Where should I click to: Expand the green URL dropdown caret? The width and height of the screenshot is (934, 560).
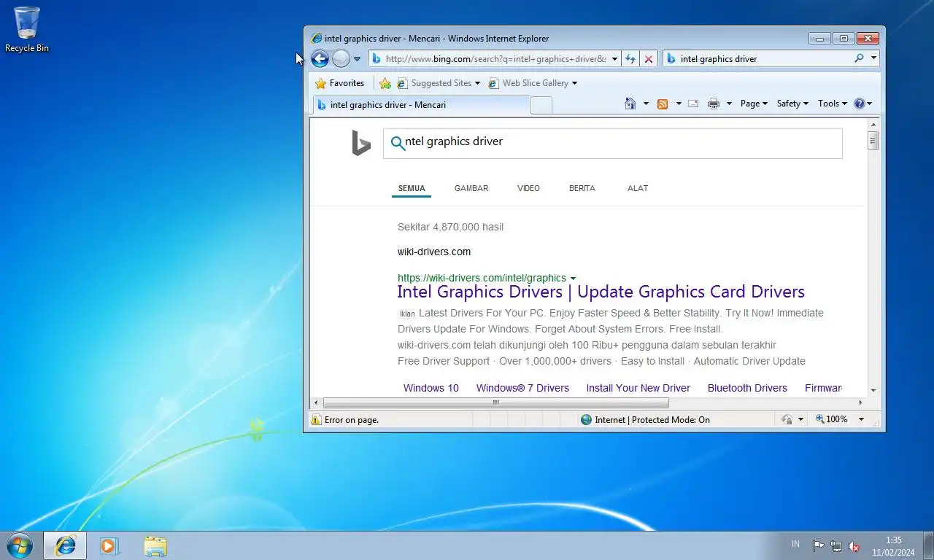click(573, 279)
